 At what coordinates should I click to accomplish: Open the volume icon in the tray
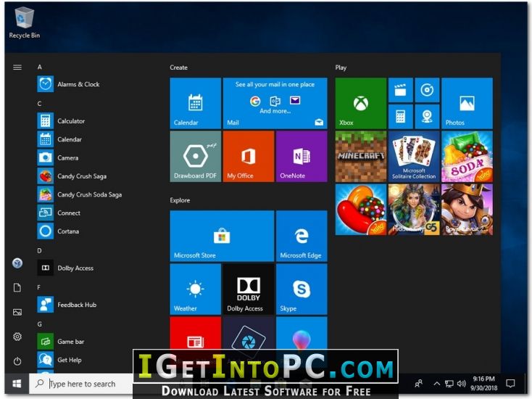pos(461,384)
